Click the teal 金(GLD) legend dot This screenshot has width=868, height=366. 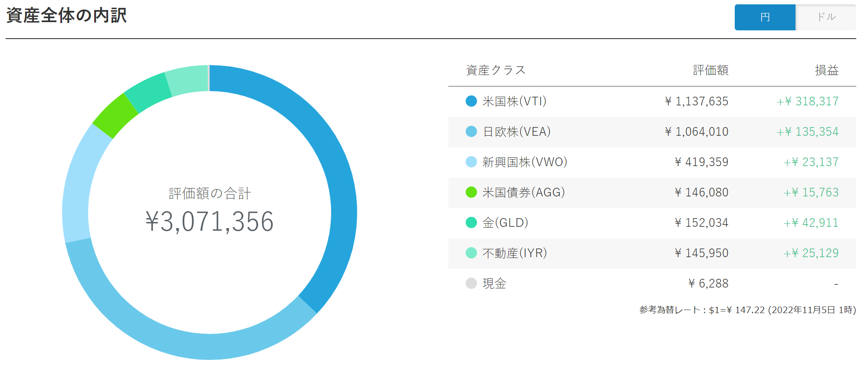point(471,222)
